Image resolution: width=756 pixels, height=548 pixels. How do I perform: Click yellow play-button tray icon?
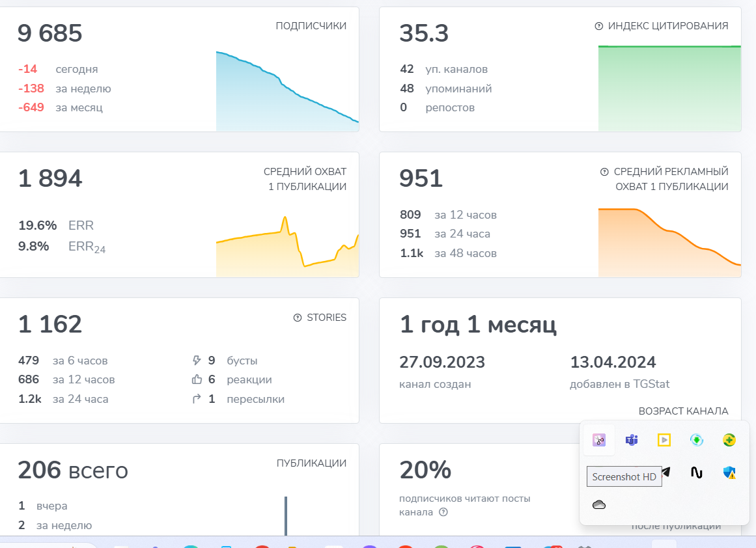point(664,440)
